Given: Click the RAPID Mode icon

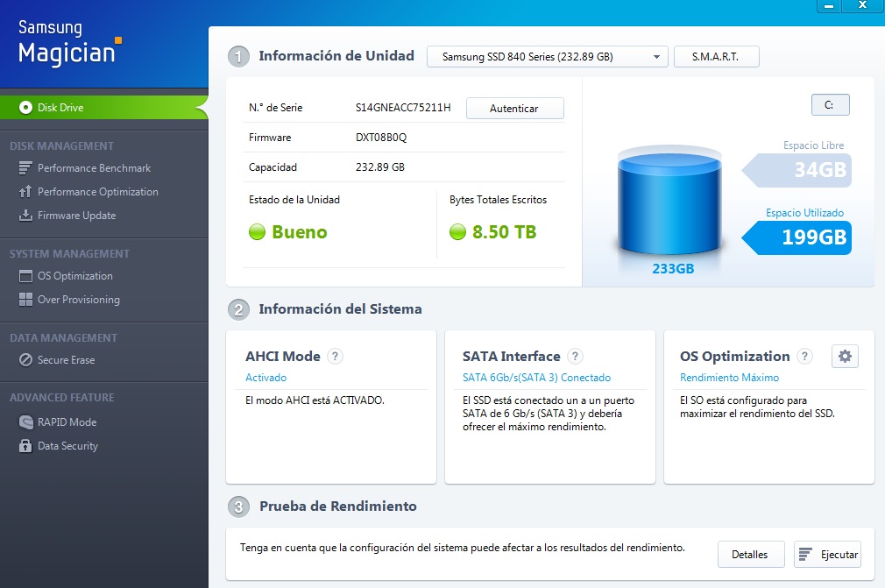Looking at the screenshot, I should point(25,422).
